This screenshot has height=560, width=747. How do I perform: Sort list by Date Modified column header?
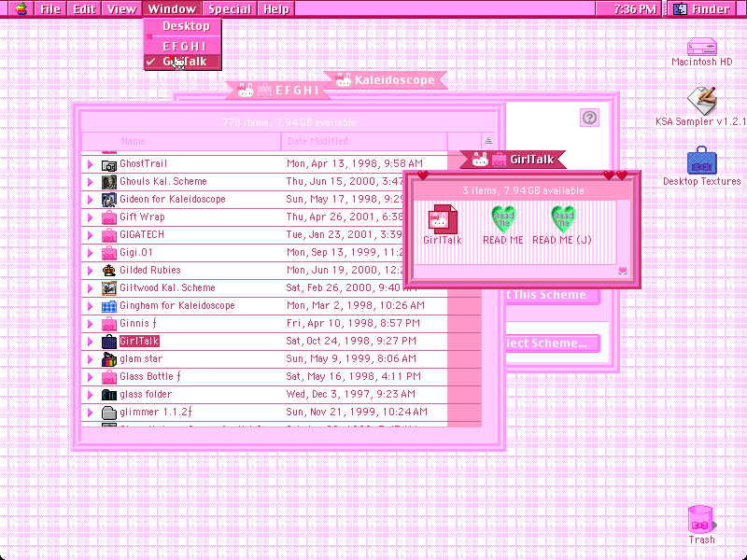[x=364, y=141]
